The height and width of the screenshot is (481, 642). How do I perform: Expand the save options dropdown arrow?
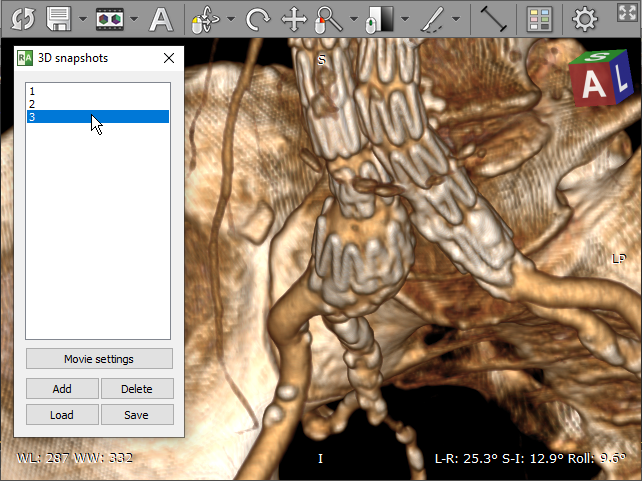coord(81,19)
